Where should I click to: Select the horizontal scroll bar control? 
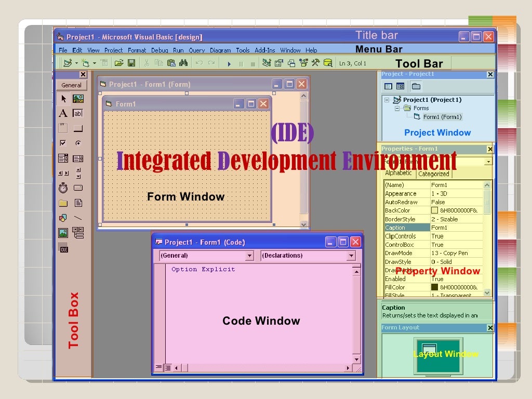(63, 173)
